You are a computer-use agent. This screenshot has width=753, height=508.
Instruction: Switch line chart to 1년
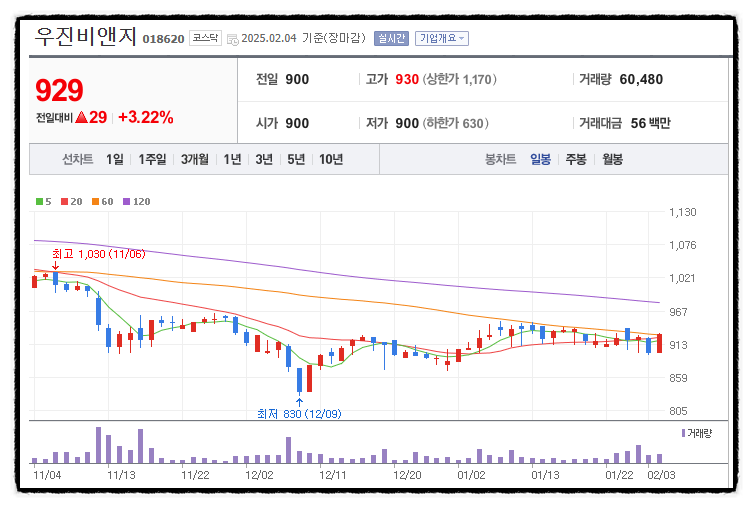232,159
